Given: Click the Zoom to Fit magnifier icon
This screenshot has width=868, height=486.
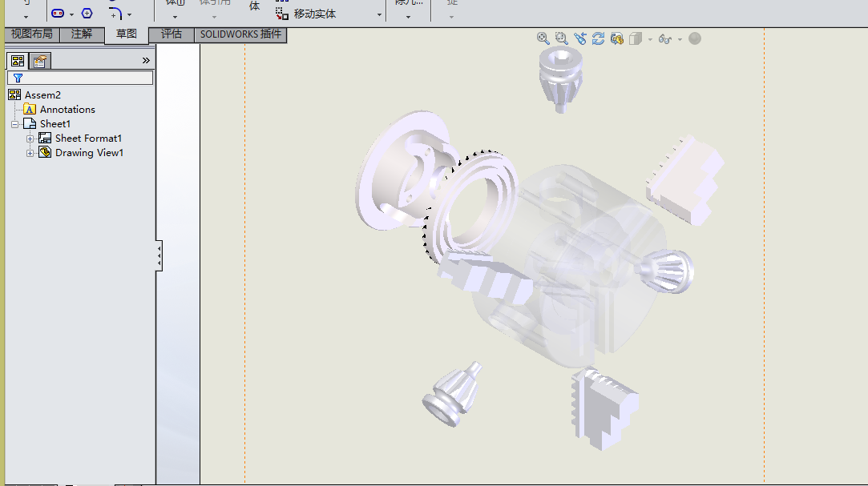Looking at the screenshot, I should click(x=543, y=38).
